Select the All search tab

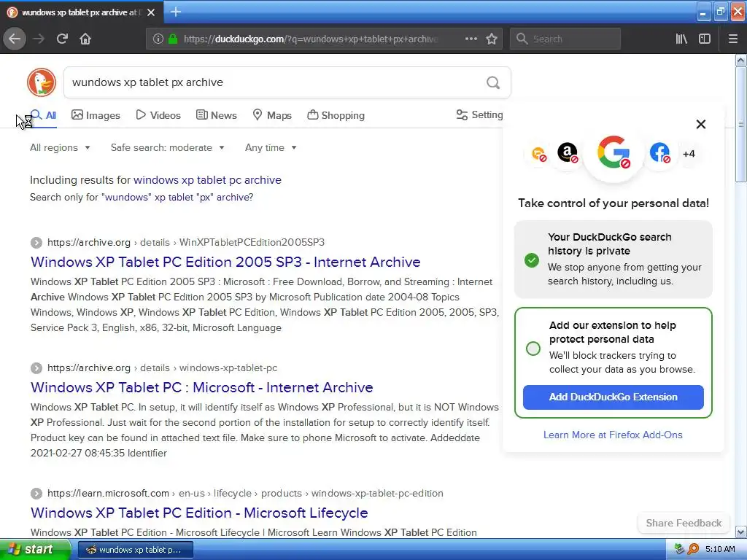43,115
